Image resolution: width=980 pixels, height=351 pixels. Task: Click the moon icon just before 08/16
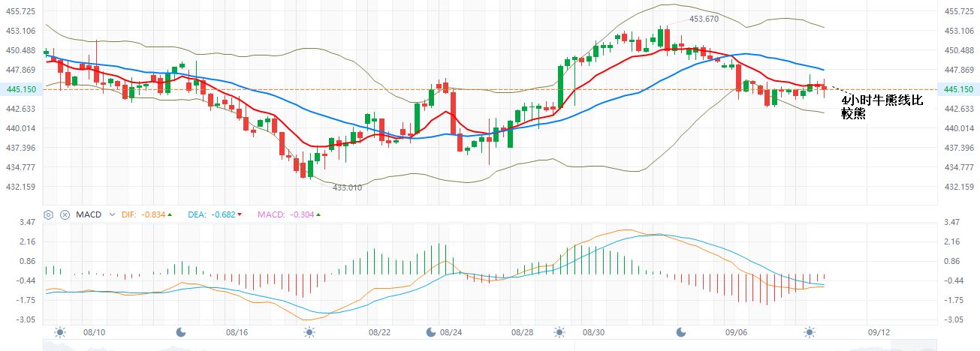coord(180,331)
